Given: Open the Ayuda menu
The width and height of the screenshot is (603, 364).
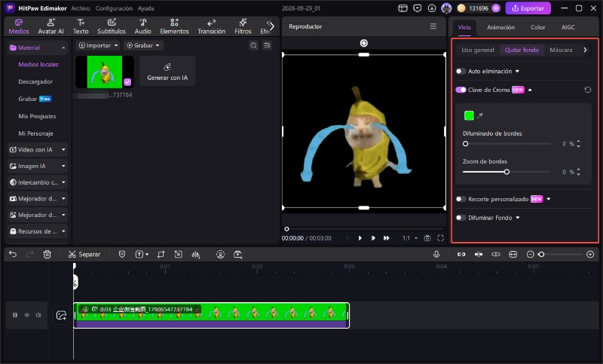Looking at the screenshot, I should [145, 8].
